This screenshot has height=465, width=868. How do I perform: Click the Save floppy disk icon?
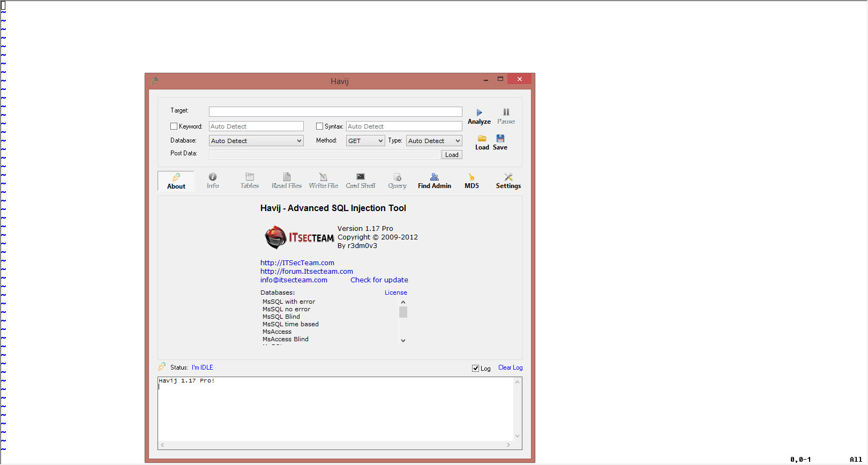500,138
